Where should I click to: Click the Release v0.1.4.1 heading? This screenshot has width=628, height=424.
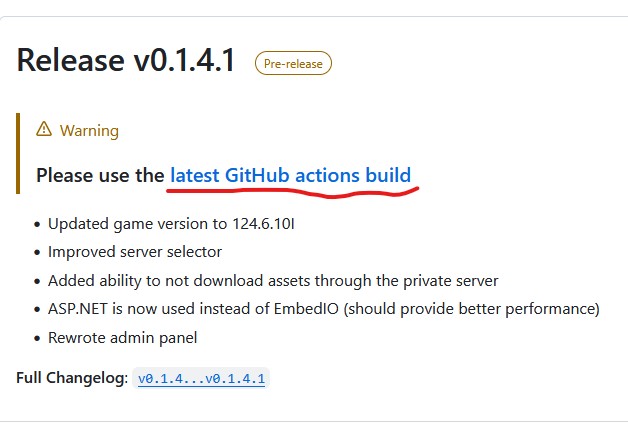coord(126,60)
